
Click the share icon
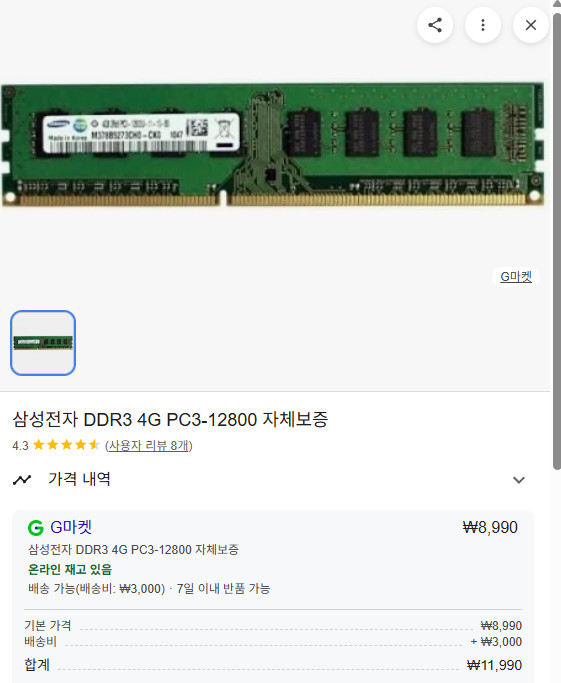tap(435, 25)
